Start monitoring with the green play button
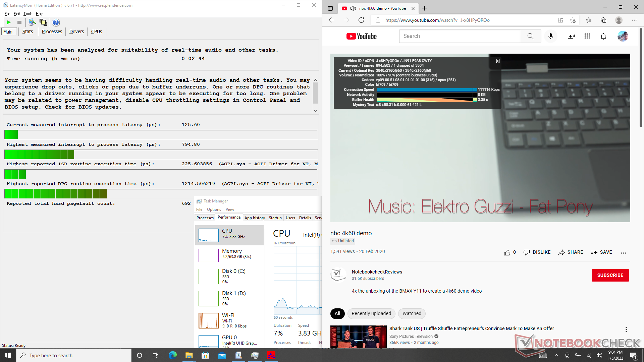This screenshot has height=362, width=644. pyautogui.click(x=9, y=22)
